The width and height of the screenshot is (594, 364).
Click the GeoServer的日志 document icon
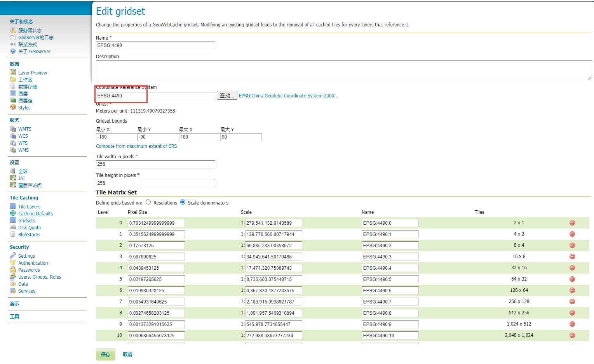(13, 37)
